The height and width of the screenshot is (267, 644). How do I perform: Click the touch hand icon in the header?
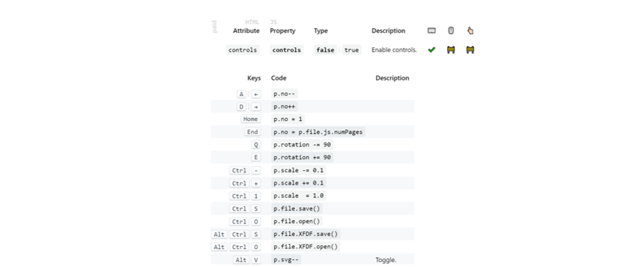(x=470, y=30)
